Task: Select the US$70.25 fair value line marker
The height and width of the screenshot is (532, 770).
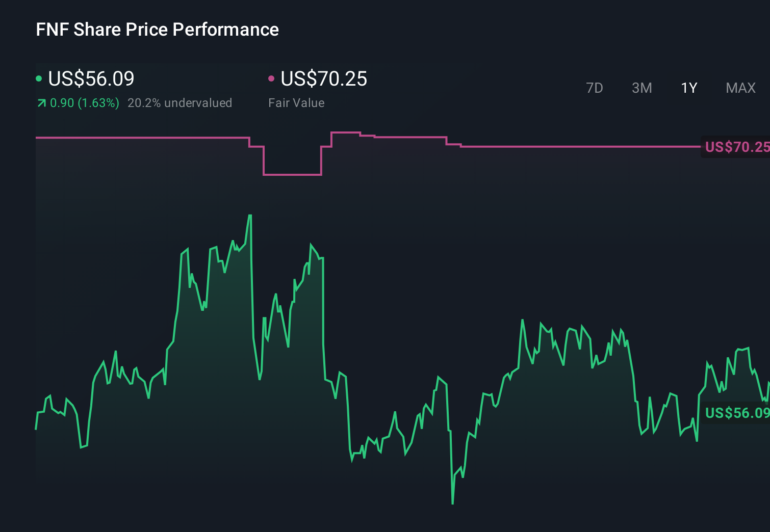Action: [736, 147]
